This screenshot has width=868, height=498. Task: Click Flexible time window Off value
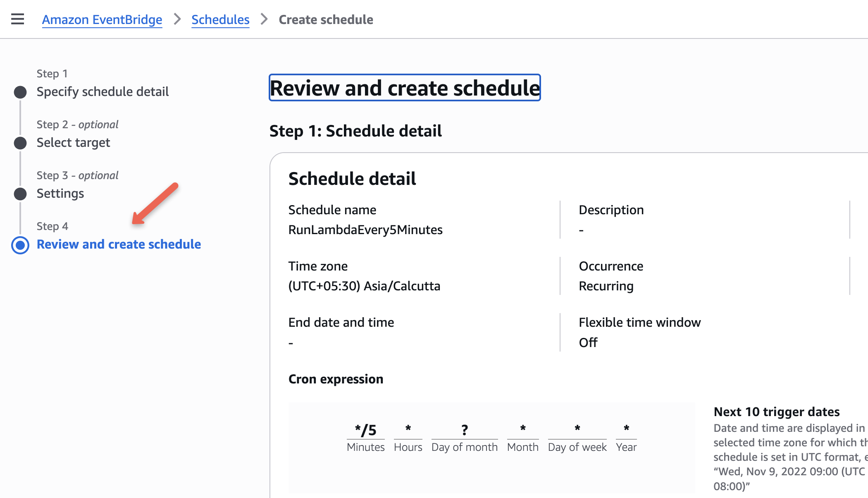coord(588,342)
